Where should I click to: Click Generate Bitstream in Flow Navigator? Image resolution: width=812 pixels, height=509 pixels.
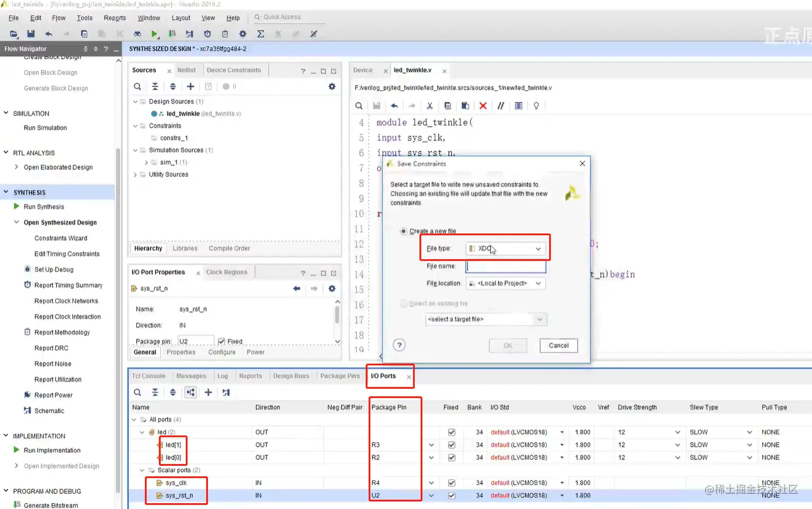(51, 505)
